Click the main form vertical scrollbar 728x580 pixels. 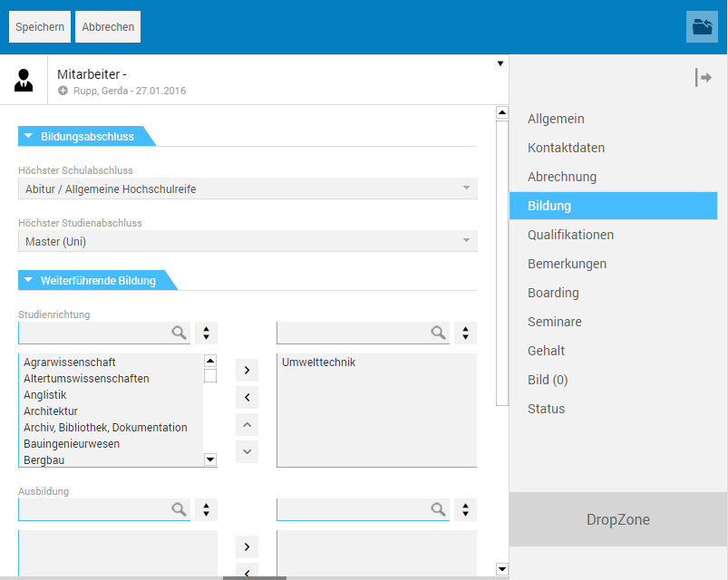502,263
